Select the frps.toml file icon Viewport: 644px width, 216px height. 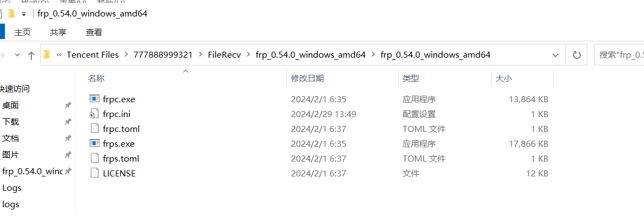[95, 158]
